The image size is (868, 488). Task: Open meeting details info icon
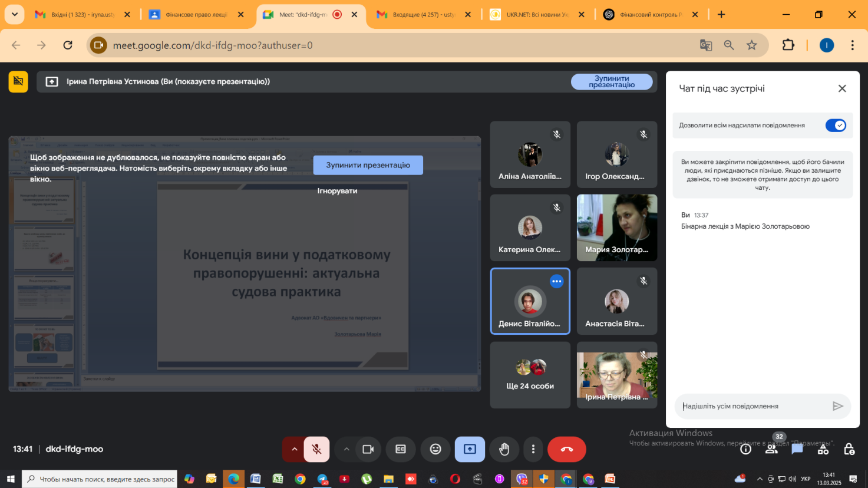(745, 449)
